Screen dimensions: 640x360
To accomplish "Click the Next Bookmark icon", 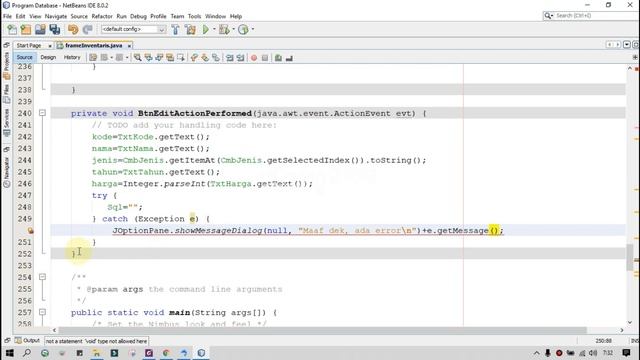I will click(205, 58).
